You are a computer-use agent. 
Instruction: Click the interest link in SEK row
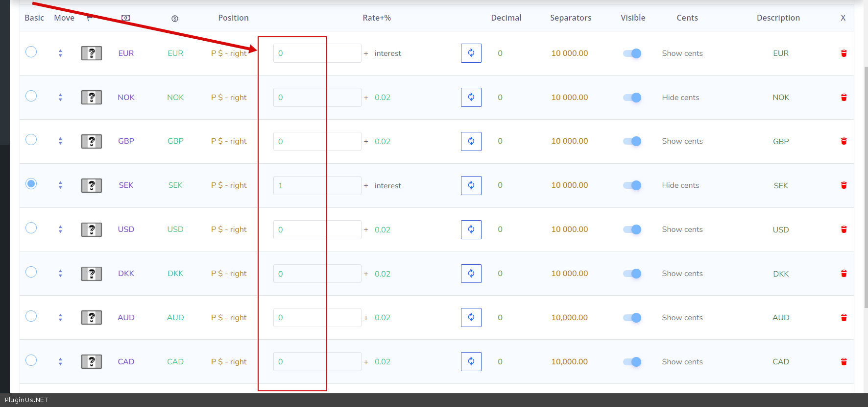coord(387,185)
